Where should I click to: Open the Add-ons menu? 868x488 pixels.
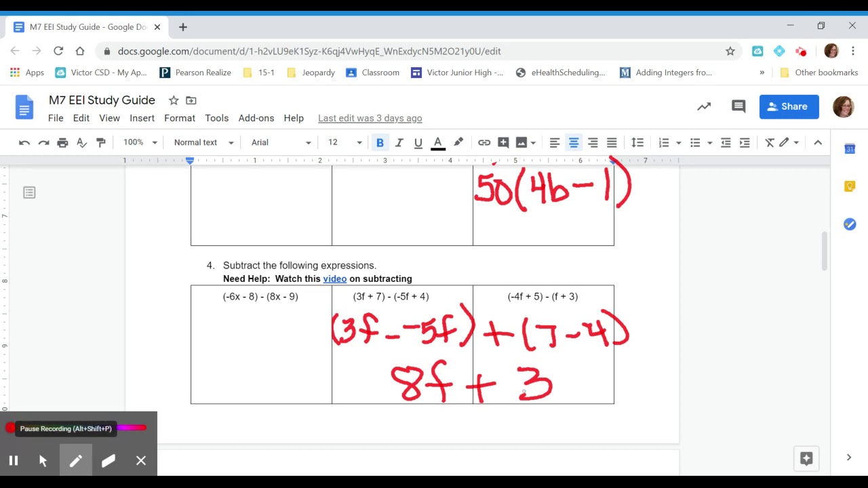(256, 118)
